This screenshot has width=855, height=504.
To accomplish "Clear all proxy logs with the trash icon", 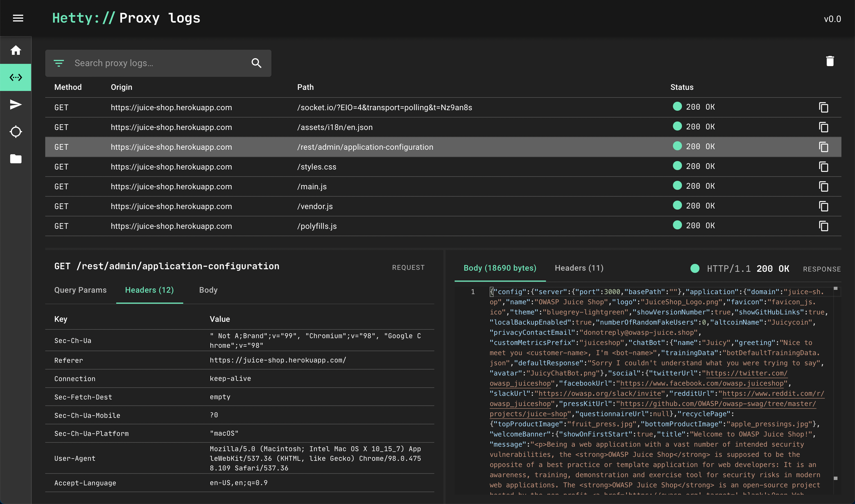I will (830, 61).
